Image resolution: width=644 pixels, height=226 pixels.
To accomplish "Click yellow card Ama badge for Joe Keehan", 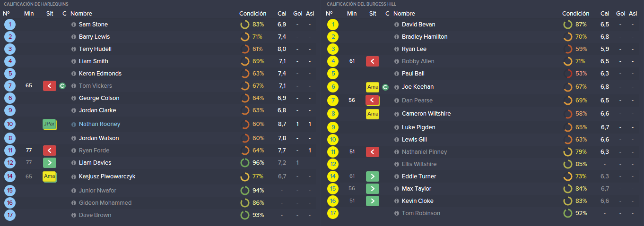I will coord(373,87).
